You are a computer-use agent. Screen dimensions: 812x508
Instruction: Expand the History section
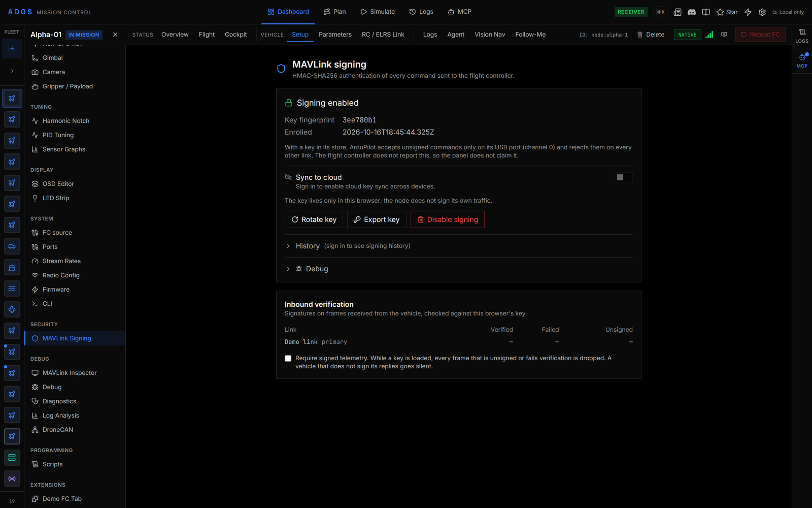[x=459, y=246]
